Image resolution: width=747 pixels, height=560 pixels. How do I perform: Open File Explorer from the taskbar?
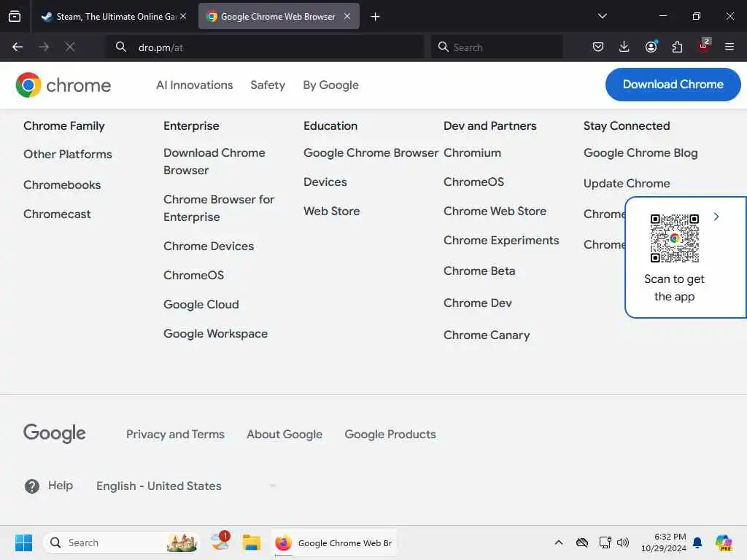pyautogui.click(x=251, y=542)
